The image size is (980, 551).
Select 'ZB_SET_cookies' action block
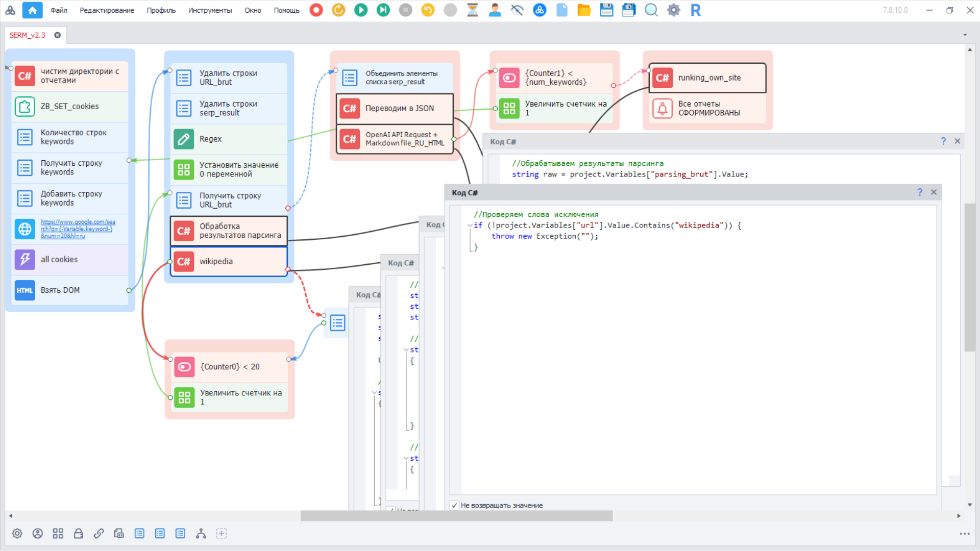pyautogui.click(x=70, y=107)
